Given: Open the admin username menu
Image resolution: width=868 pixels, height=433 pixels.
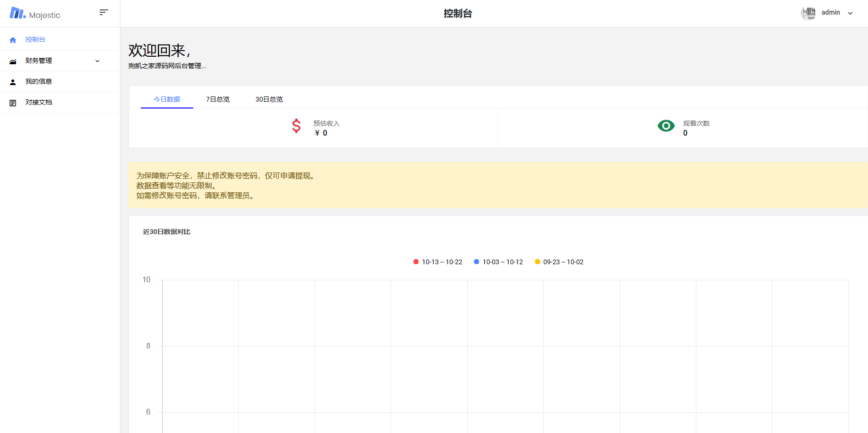Looking at the screenshot, I should point(830,13).
